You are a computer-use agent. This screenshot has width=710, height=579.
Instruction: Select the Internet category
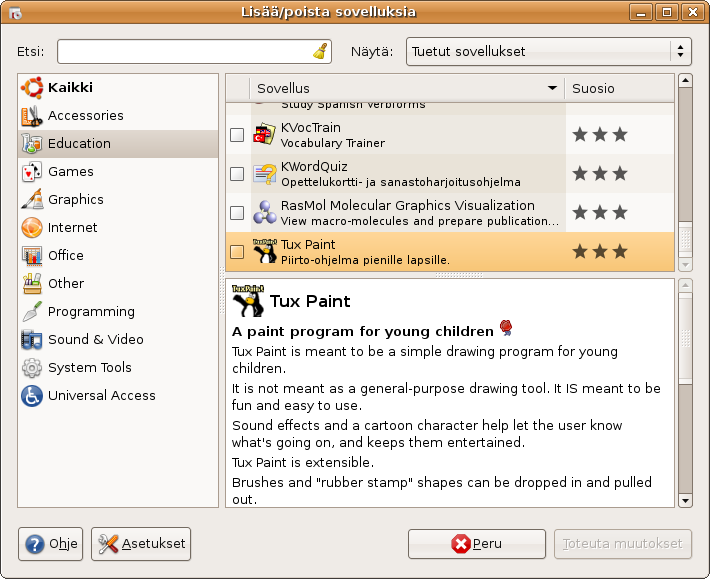click(x=118, y=227)
